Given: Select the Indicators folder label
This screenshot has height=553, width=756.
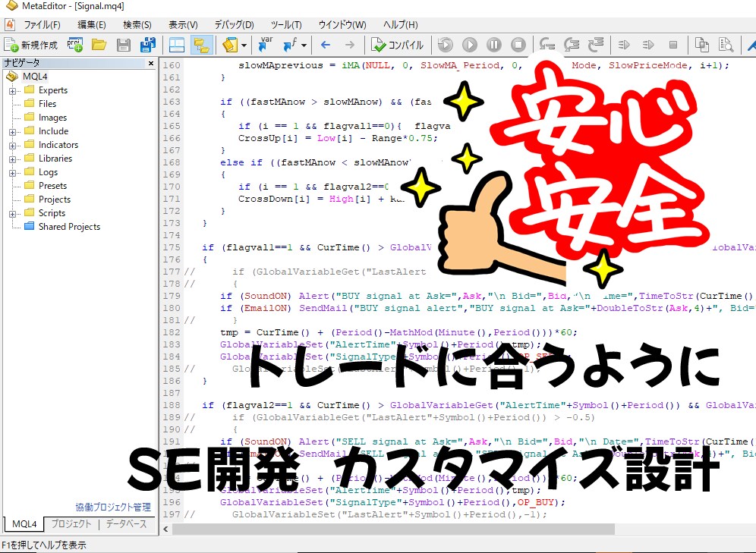Looking at the screenshot, I should [x=58, y=145].
